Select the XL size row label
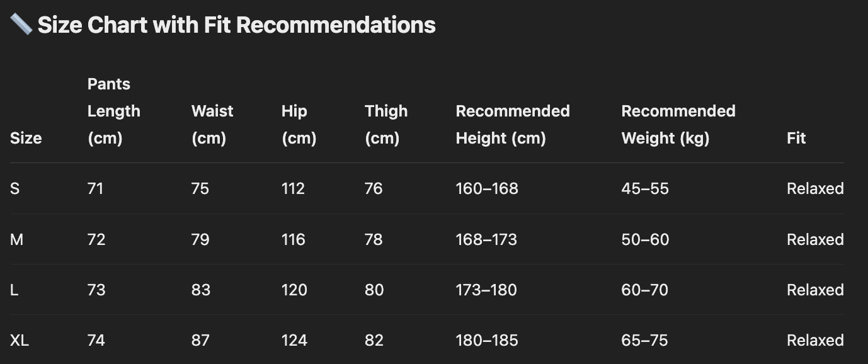The width and height of the screenshot is (868, 364). (x=20, y=341)
